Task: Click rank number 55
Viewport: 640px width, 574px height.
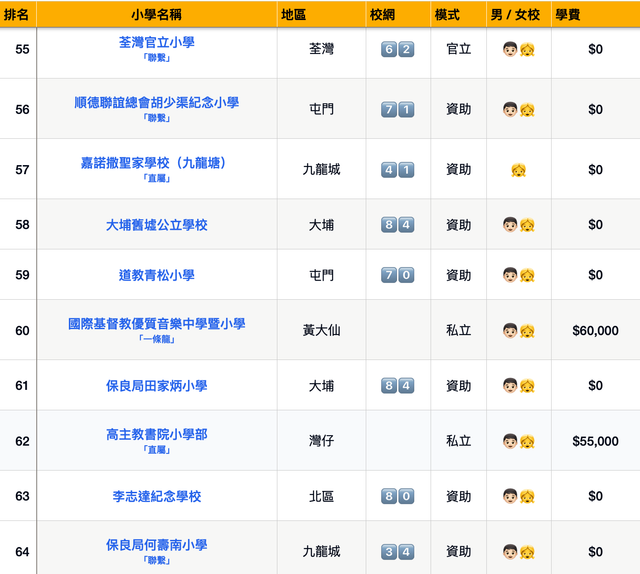Action: pos(22,49)
